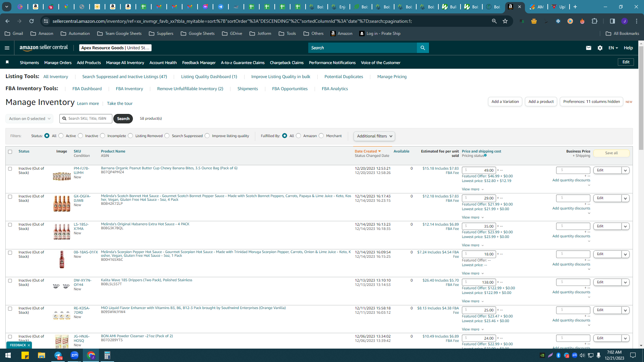
Task: Open Account Health menu item
Action: [163, 63]
